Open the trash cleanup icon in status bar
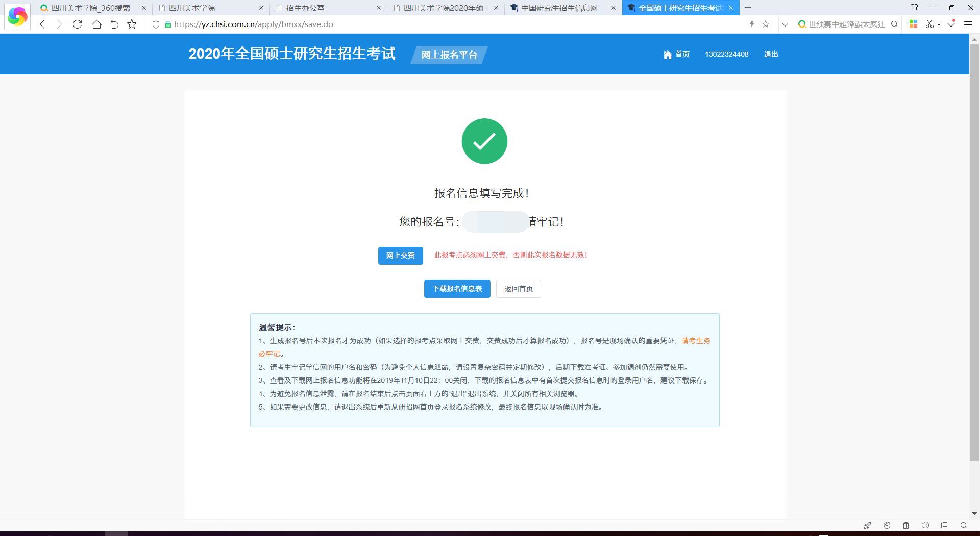This screenshot has height=536, width=980. click(x=906, y=525)
